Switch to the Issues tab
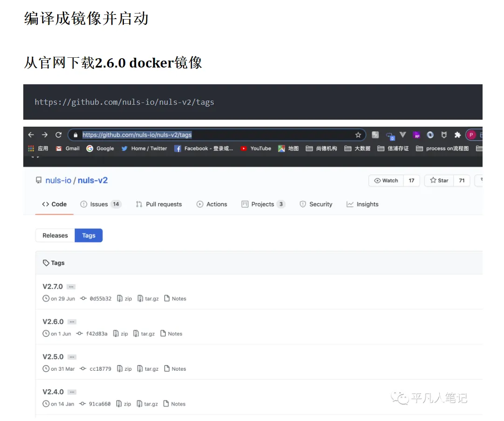The width and height of the screenshot is (504, 421). (x=101, y=204)
